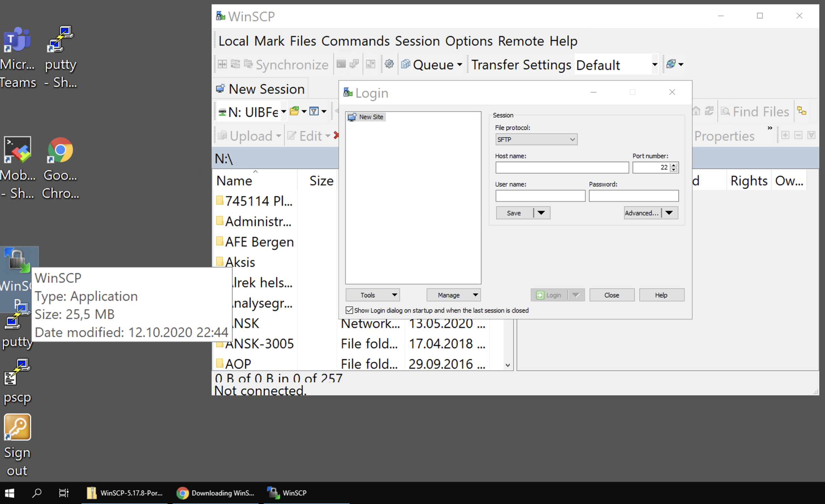
Task: Click the open directory folder icon
Action: [x=294, y=111]
